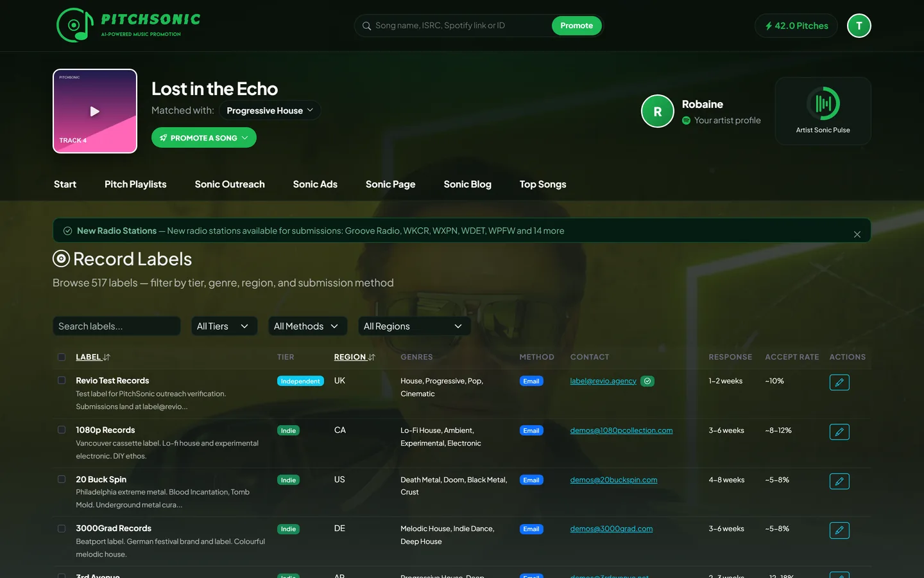Switch to the Start tab

click(65, 184)
